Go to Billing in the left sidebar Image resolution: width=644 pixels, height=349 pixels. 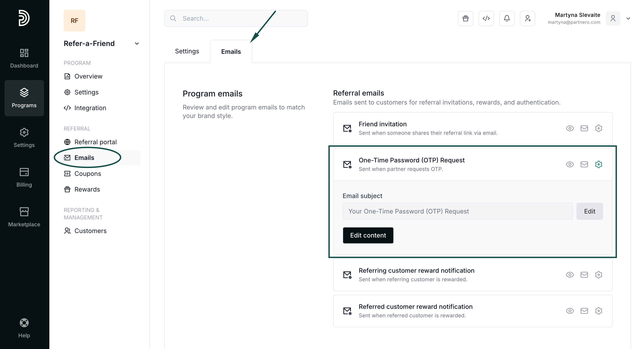[24, 177]
